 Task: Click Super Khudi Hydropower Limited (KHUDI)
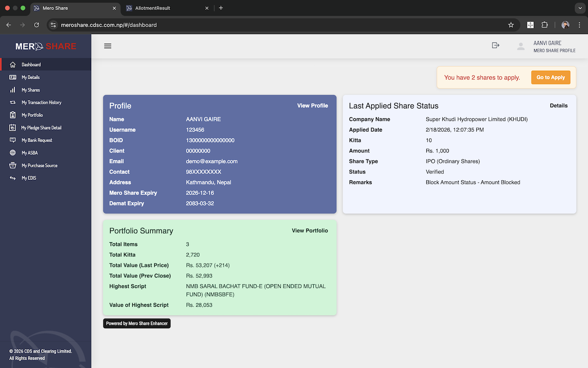coord(477,120)
